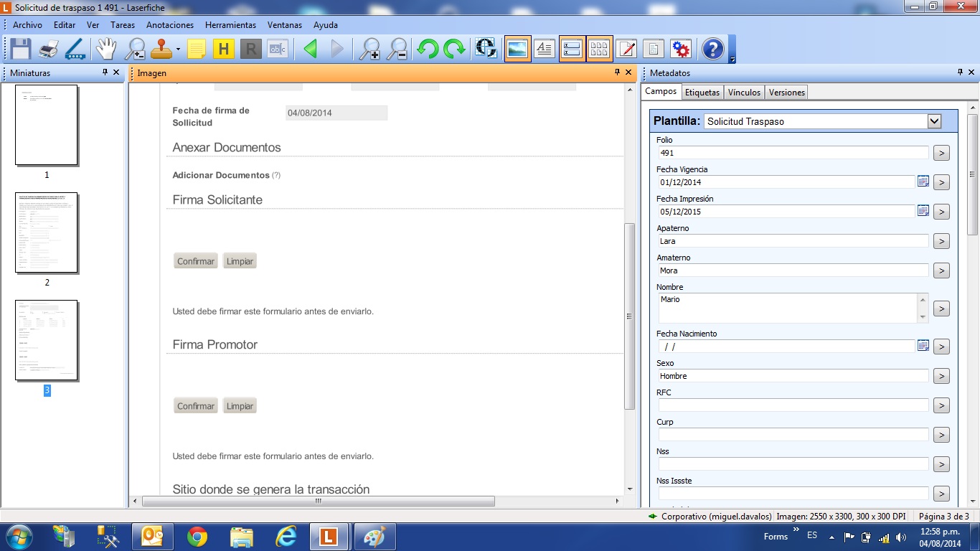Open the Herramientas menu
Image resolution: width=980 pixels, height=551 pixels.
[x=230, y=24]
